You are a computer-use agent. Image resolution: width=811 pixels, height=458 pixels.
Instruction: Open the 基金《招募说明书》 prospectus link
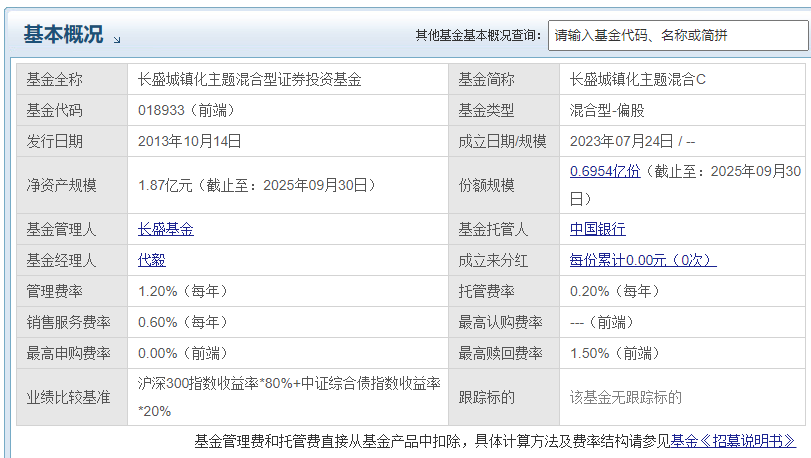733,441
